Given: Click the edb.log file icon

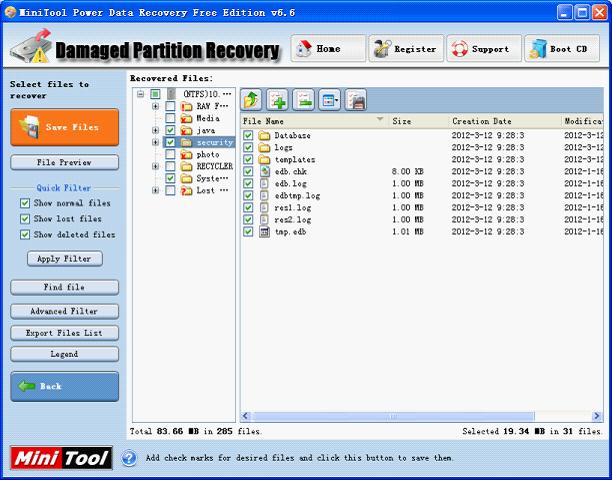Looking at the screenshot, I should (265, 183).
